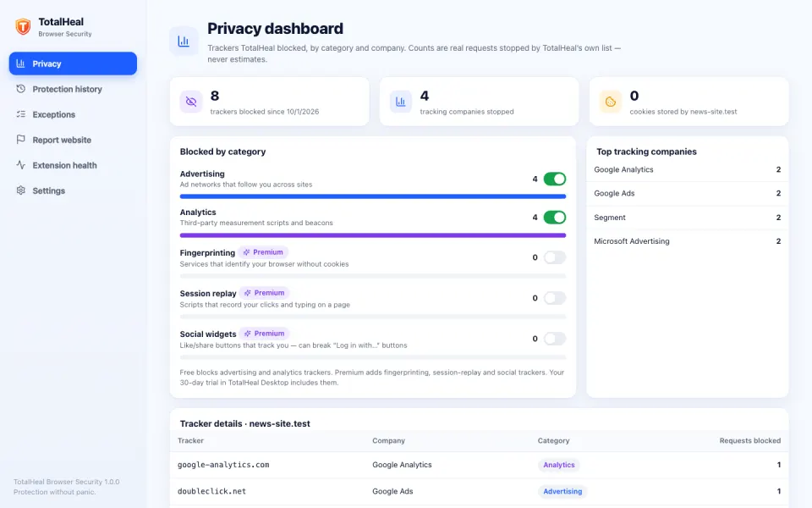Click the Privacy bar chart sidebar icon
Screen dimensions: 812x508
click(20, 63)
